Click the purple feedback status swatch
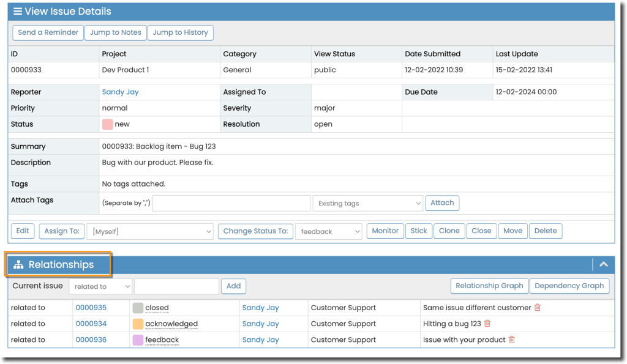This screenshot has height=364, width=627. (x=138, y=340)
